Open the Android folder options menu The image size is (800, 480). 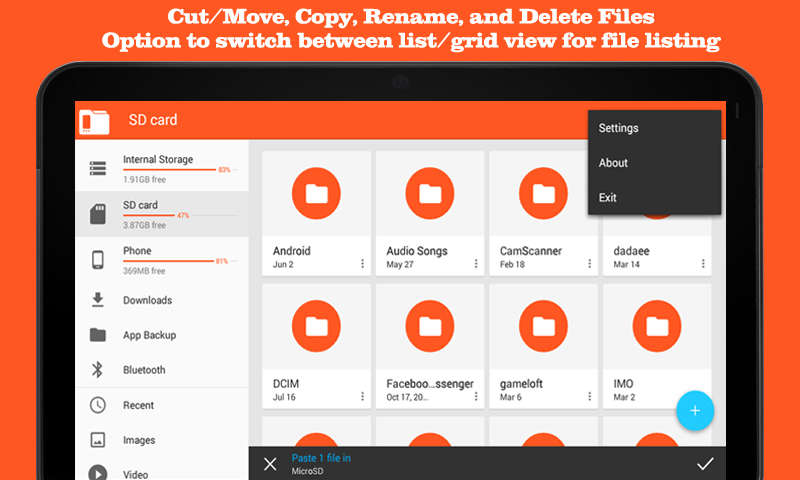coord(362,264)
